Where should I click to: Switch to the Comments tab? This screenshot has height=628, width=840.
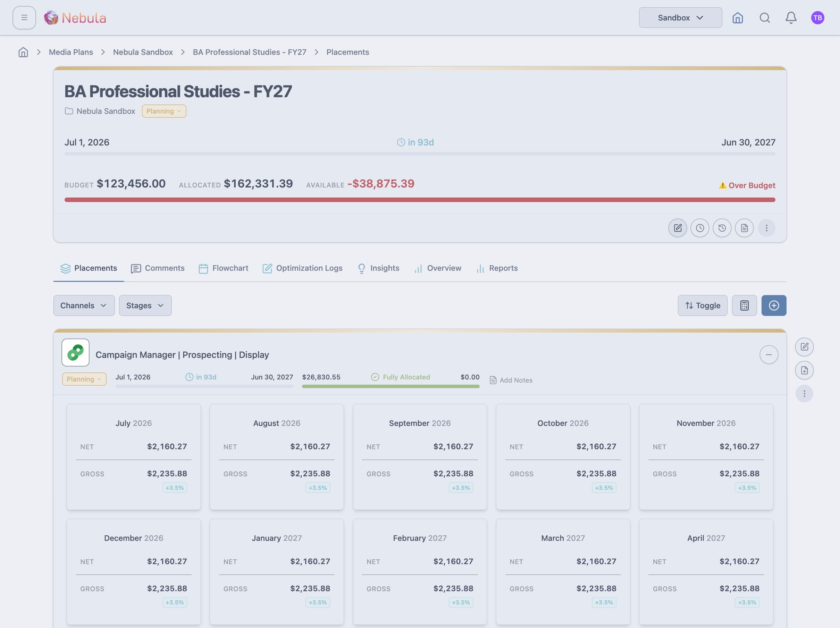point(158,268)
